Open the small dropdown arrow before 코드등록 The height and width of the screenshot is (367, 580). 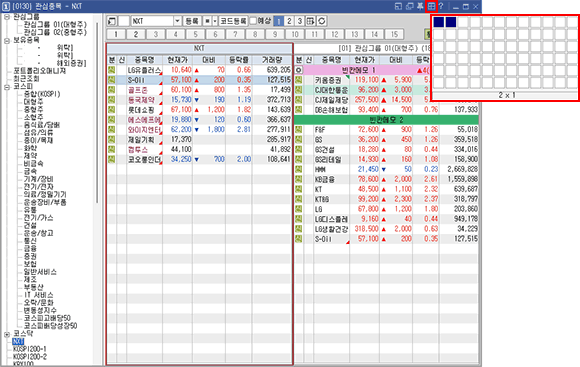click(x=215, y=21)
